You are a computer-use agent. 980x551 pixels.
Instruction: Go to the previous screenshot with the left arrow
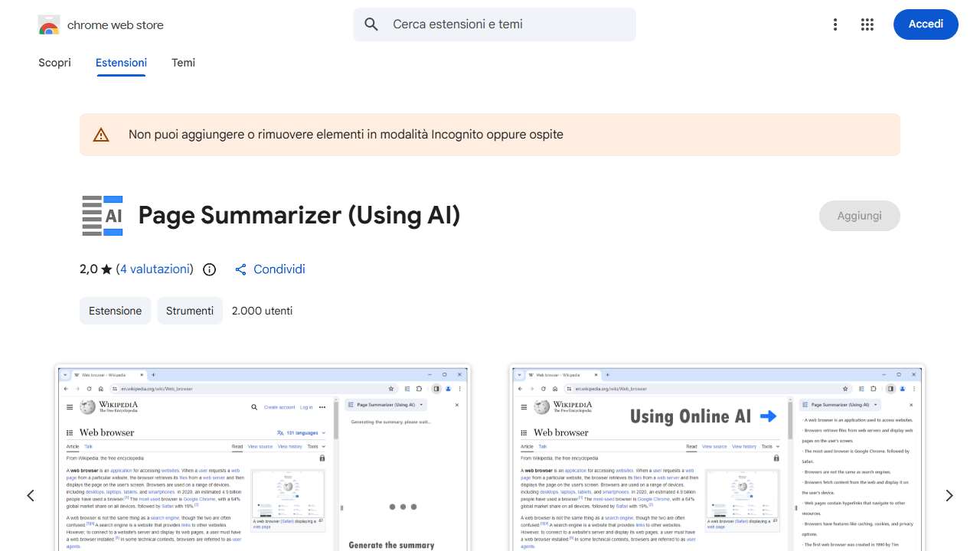click(x=31, y=495)
